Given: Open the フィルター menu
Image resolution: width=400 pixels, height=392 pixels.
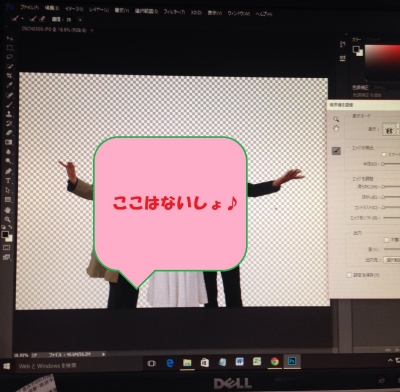Looking at the screenshot, I should 174,12.
